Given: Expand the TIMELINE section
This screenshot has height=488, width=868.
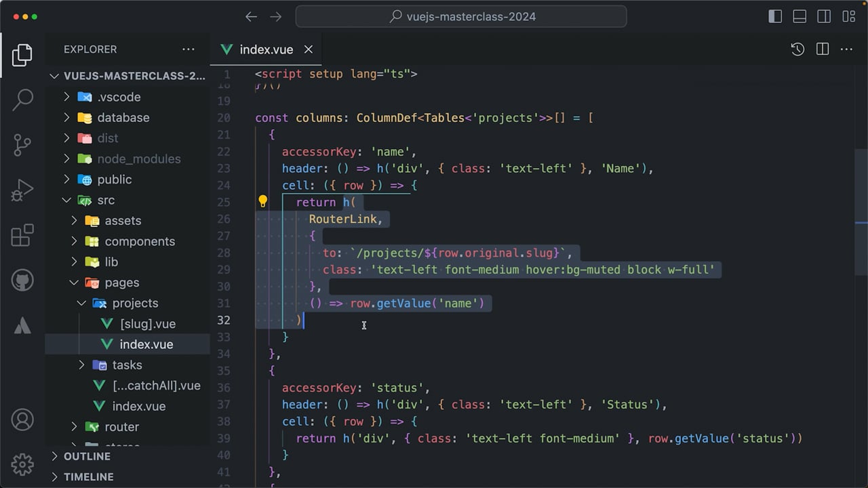Looking at the screenshot, I should (x=127, y=476).
